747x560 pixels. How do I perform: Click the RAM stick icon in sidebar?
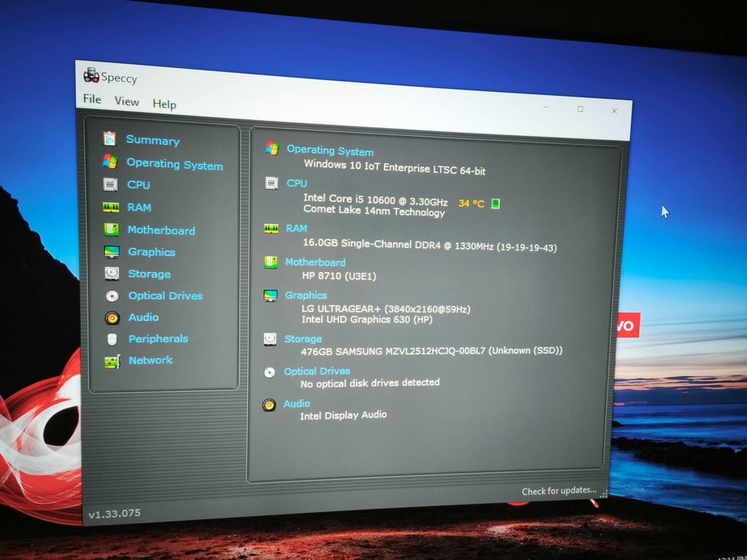click(111, 207)
